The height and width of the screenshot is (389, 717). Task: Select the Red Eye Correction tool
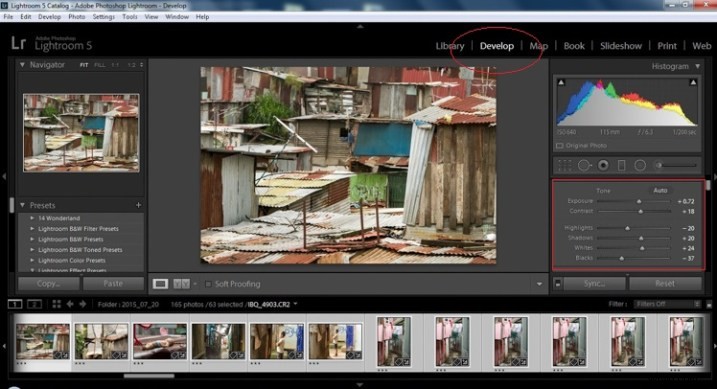click(604, 165)
